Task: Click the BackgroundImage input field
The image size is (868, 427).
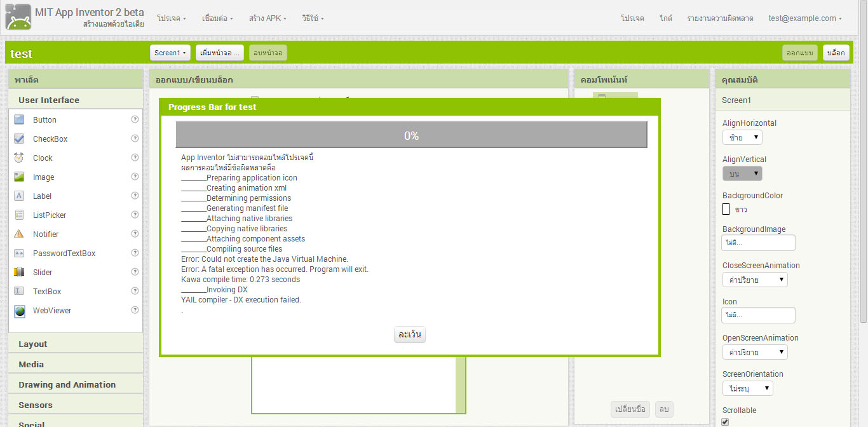Action: [x=759, y=243]
